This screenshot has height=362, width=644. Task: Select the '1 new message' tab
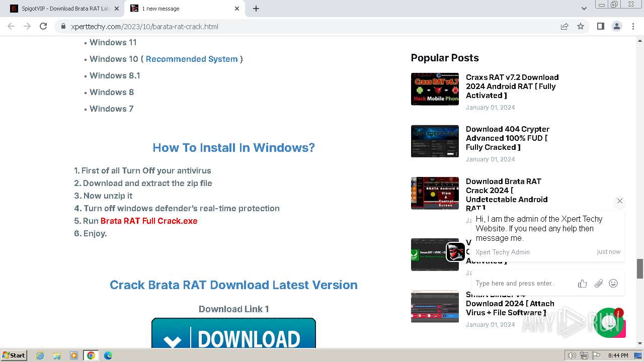click(185, 9)
